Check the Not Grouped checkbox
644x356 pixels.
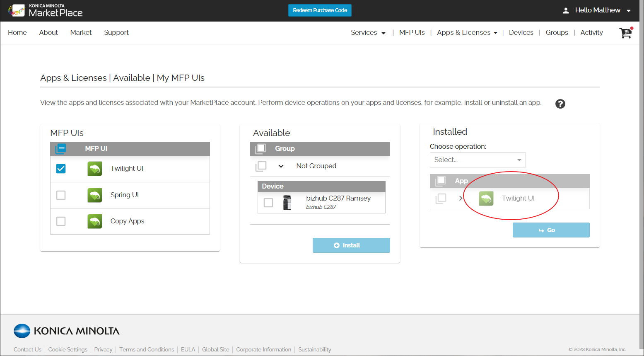click(261, 166)
